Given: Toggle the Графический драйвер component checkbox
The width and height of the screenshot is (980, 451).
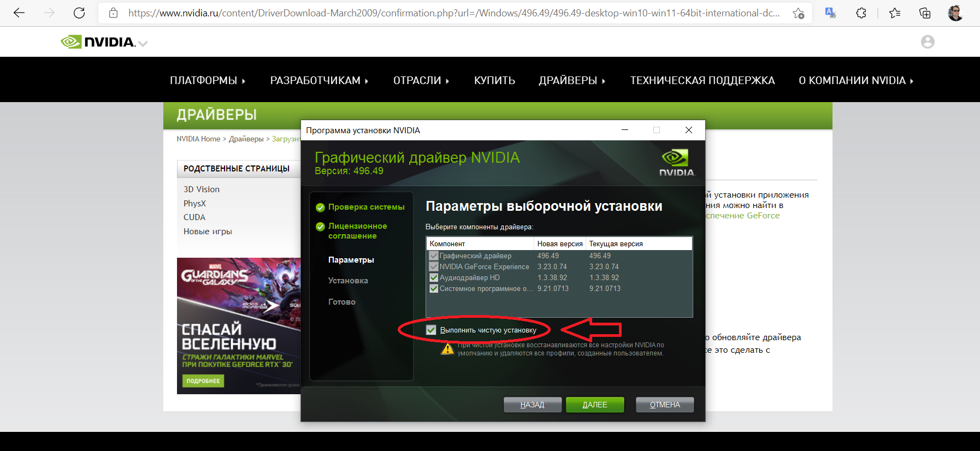Looking at the screenshot, I should 434,256.
